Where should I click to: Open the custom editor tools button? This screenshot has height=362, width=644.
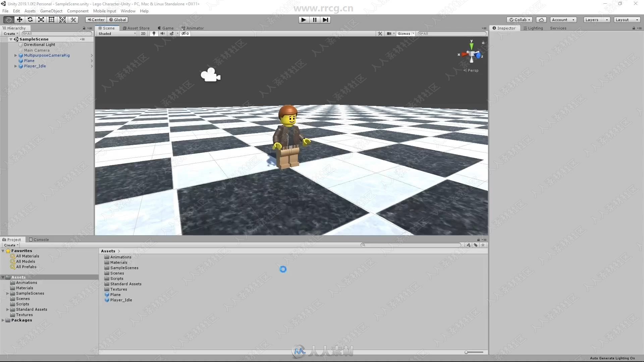point(73,20)
